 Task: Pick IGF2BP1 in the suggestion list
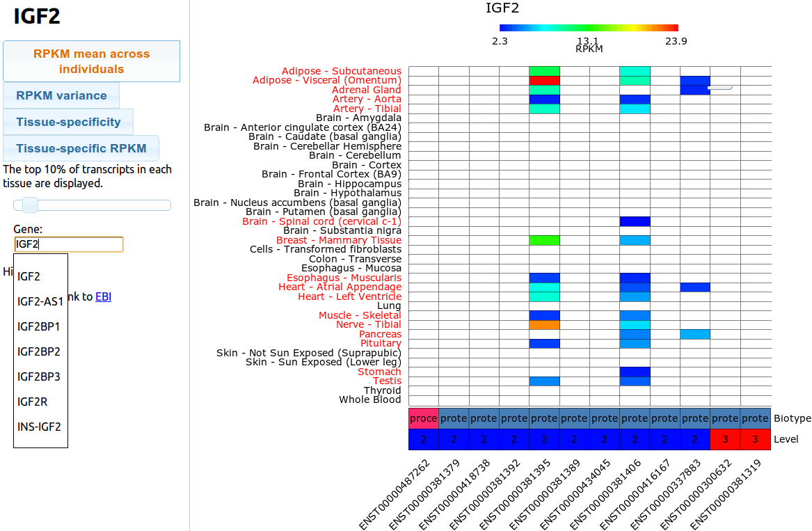pos(40,326)
